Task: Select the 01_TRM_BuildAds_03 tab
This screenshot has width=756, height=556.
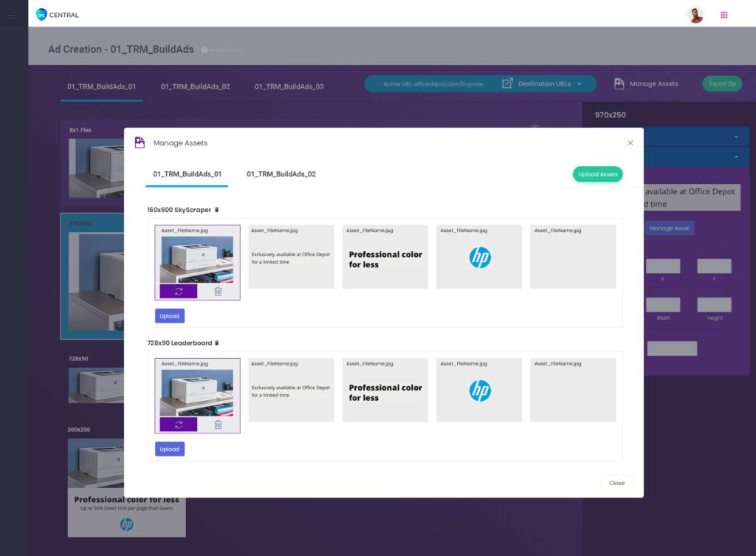Action: click(x=289, y=86)
